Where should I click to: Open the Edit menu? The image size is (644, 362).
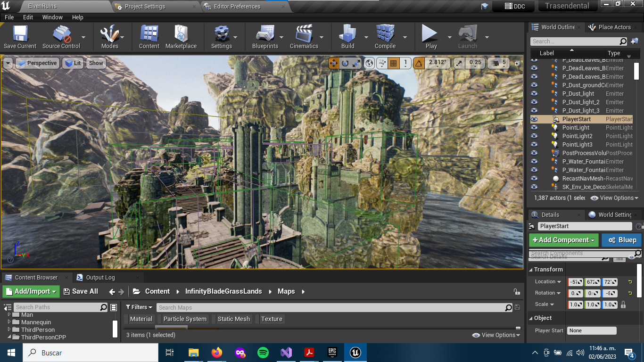[28, 17]
